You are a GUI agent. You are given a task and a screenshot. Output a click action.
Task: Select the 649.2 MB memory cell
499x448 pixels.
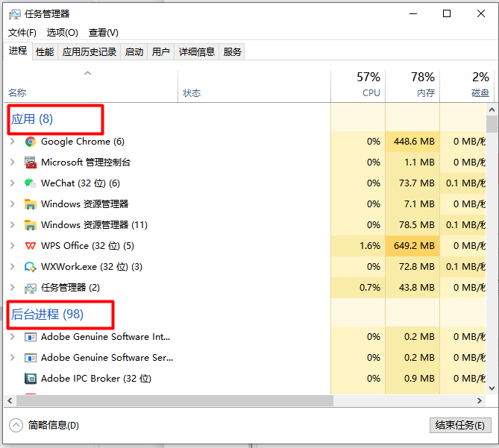[412, 246]
